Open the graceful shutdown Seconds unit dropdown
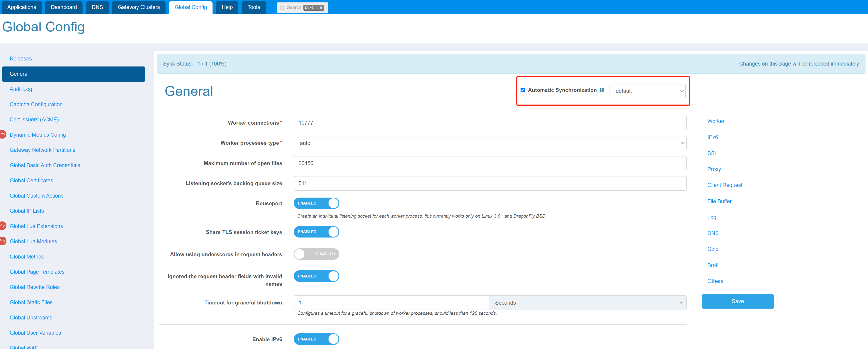Image resolution: width=868 pixels, height=349 pixels. click(x=587, y=303)
